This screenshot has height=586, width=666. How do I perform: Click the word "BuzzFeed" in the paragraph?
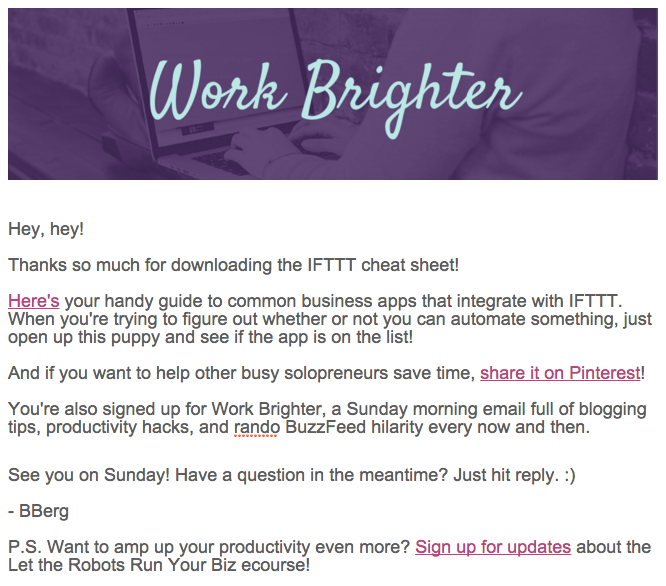pyautogui.click(x=325, y=427)
